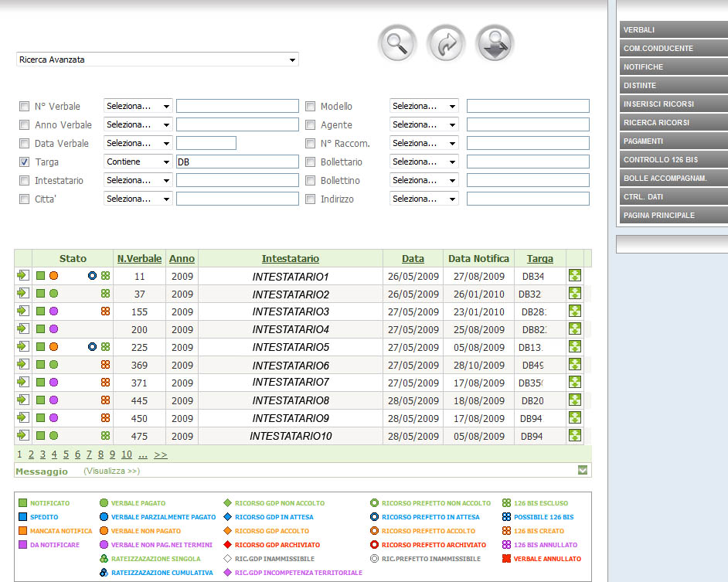Open the NOTIFICHE menu item
This screenshot has width=728, height=582.
click(x=674, y=67)
